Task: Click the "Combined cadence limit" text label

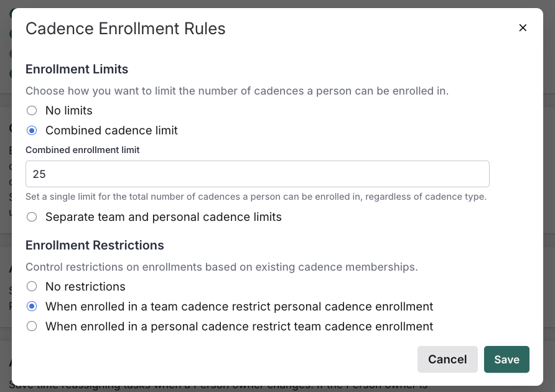Action: point(111,131)
